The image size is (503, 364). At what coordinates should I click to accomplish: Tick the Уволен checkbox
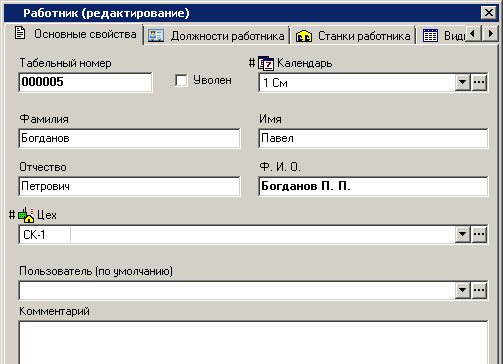point(181,80)
